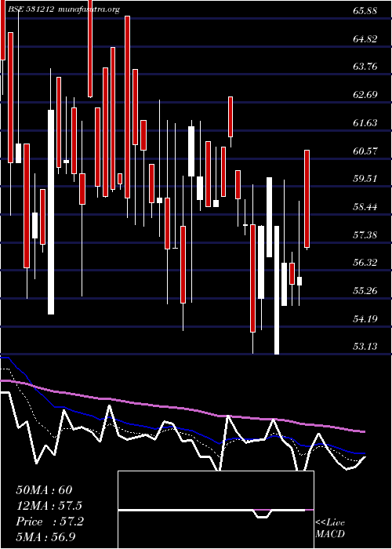Click the 54.19 price axis label
Viewport: 392px width, 549px height.
coord(365,318)
